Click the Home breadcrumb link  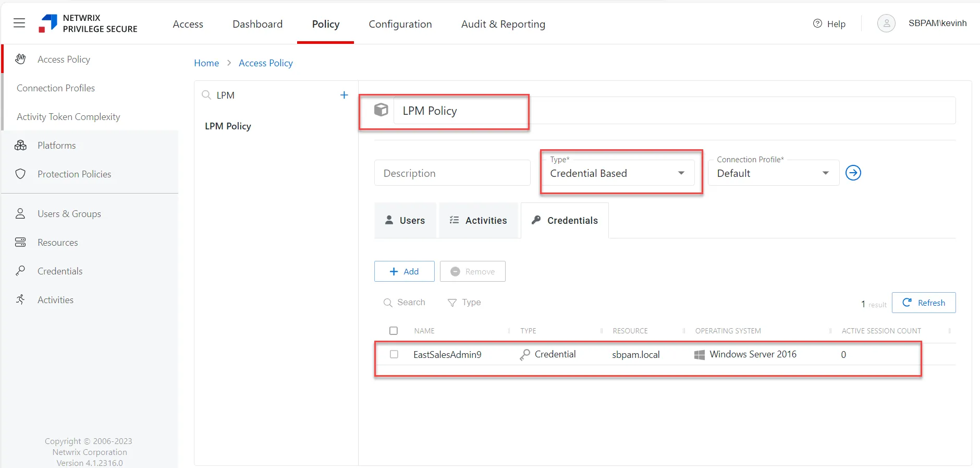pos(206,63)
